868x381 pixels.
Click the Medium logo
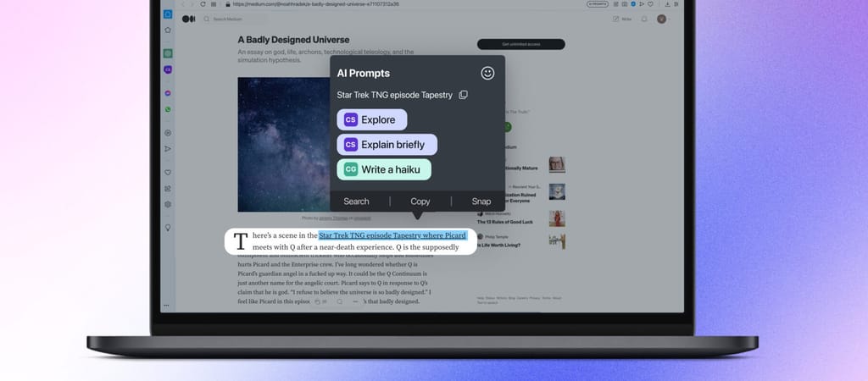click(188, 19)
